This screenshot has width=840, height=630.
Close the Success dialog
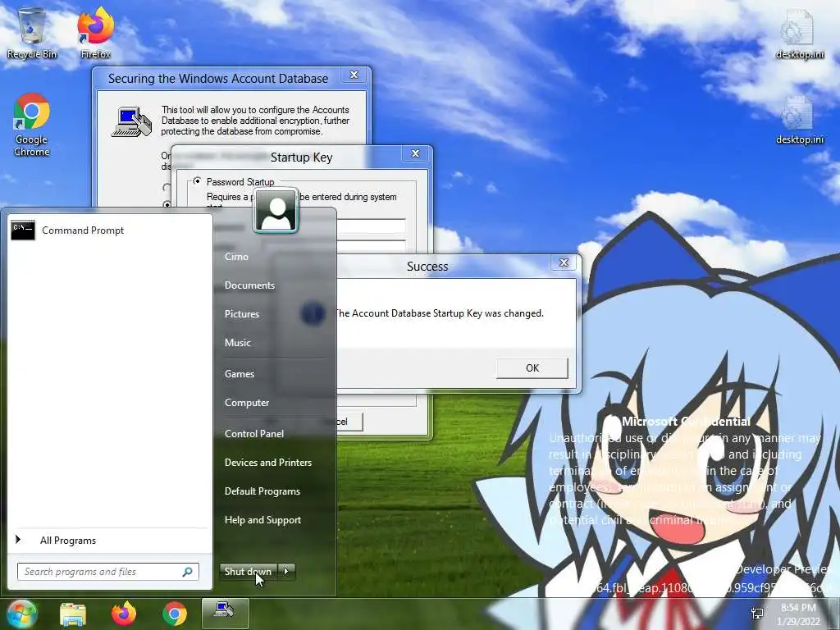click(x=564, y=262)
